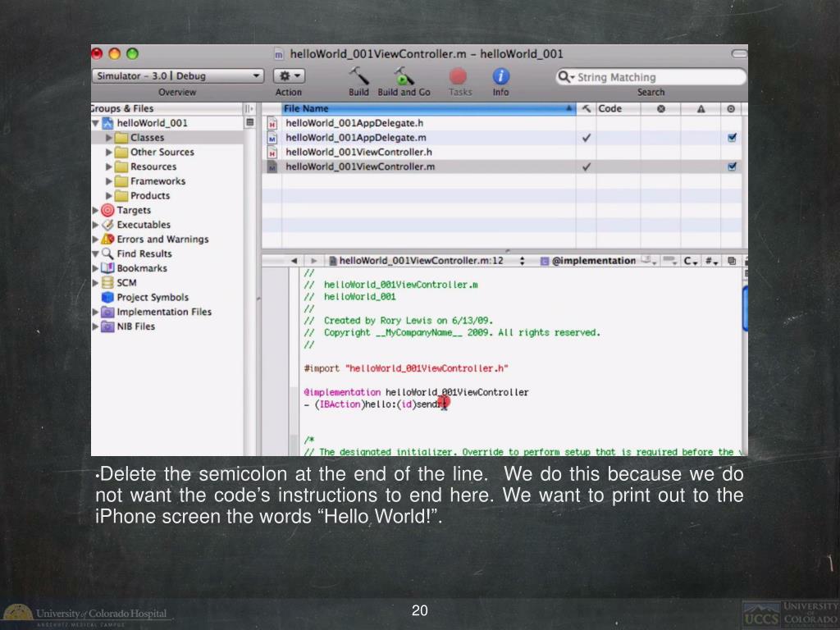Click the Build hammer icon

(x=358, y=76)
